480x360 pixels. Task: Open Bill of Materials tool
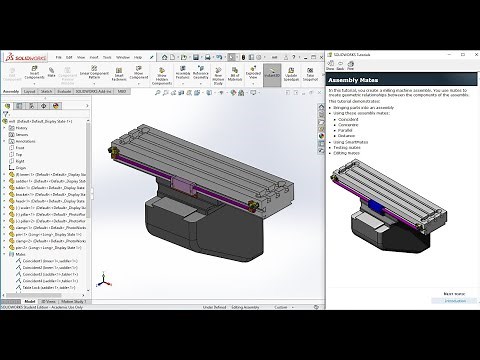(x=235, y=74)
